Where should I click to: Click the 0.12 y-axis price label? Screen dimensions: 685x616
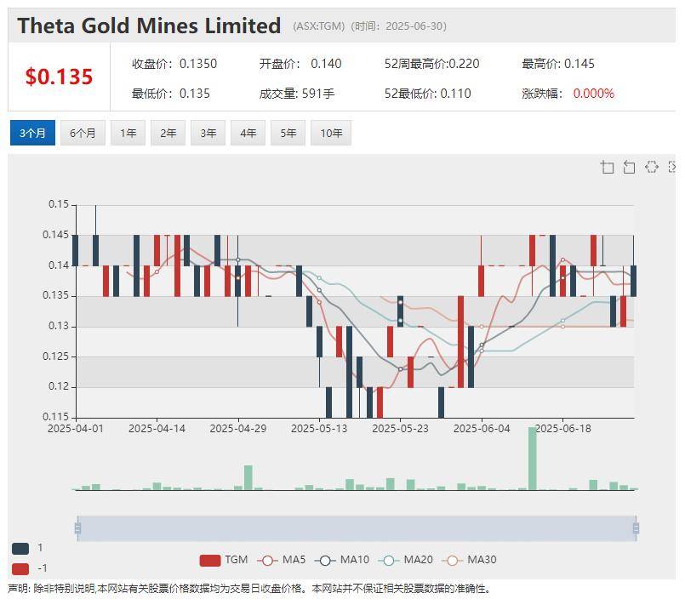click(x=59, y=386)
